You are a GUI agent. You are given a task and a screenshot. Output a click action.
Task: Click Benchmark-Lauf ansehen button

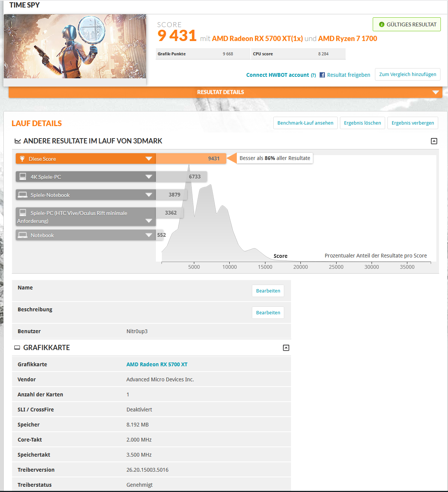click(305, 123)
